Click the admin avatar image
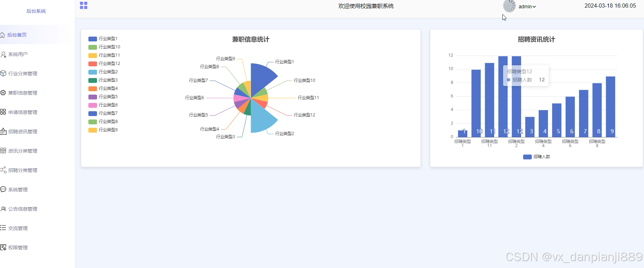Screen dimensions: 644x268 (509, 6)
